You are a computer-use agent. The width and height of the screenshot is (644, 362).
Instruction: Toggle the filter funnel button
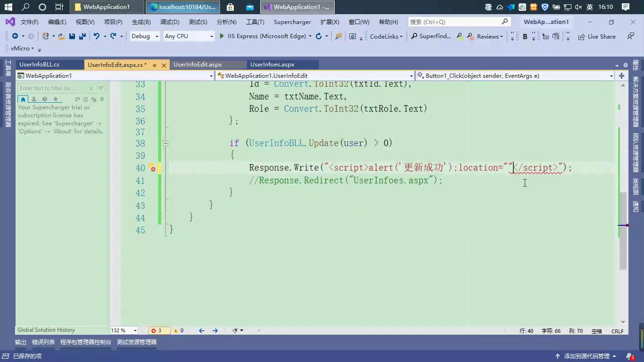(x=101, y=88)
